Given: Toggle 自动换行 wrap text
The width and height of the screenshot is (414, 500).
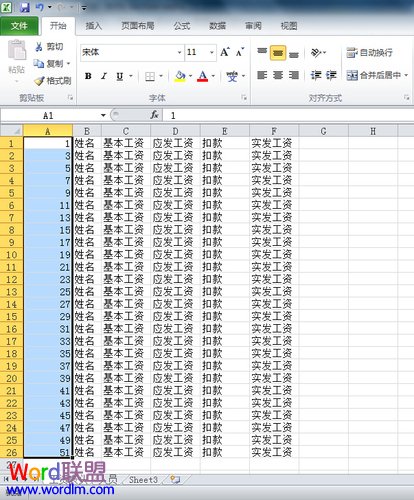Looking at the screenshot, I should coord(369,53).
